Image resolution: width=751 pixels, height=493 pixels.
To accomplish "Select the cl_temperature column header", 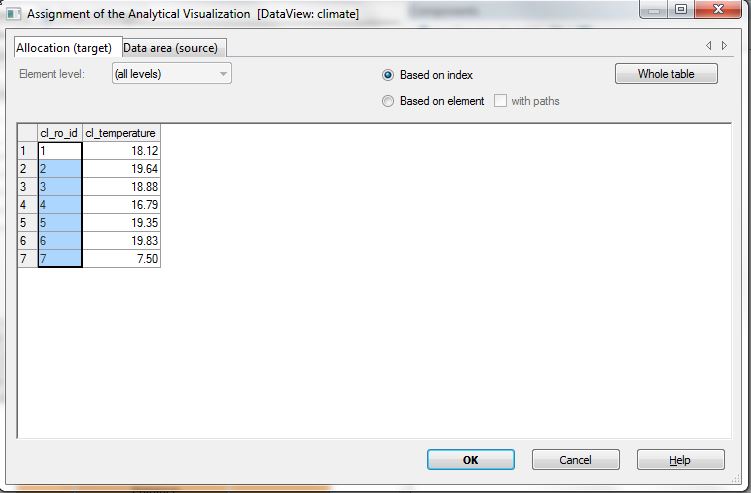I will [121, 133].
